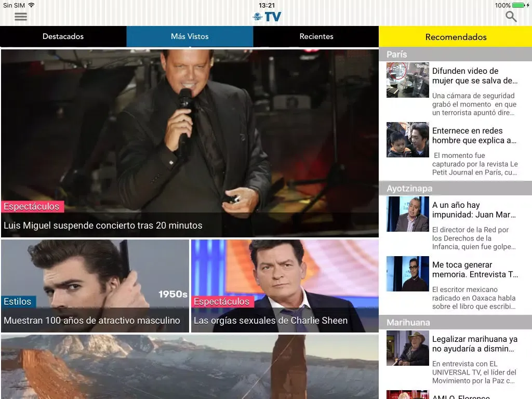Select the Marihuana section header
Viewport: 532px width, 399px height.
coord(455,322)
